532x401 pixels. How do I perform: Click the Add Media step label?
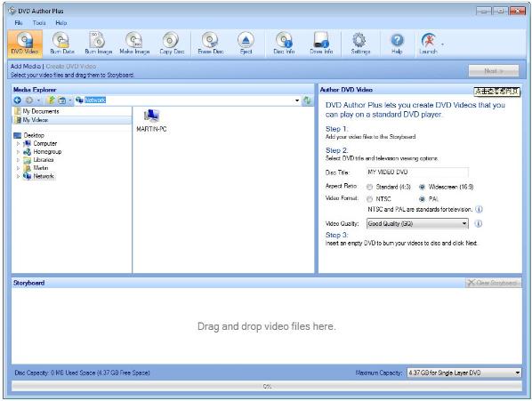click(26, 67)
